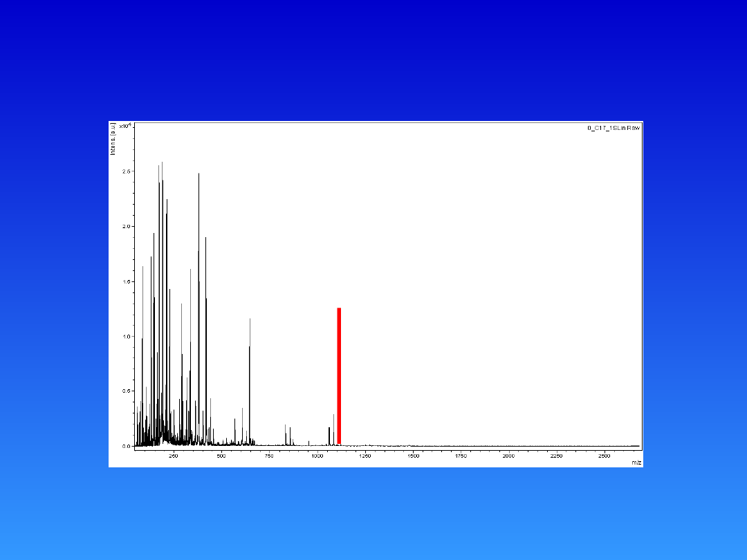Screen dimensions: 747x560
Task: Click the 750 x-axis tick label
Action: pyautogui.click(x=269, y=456)
